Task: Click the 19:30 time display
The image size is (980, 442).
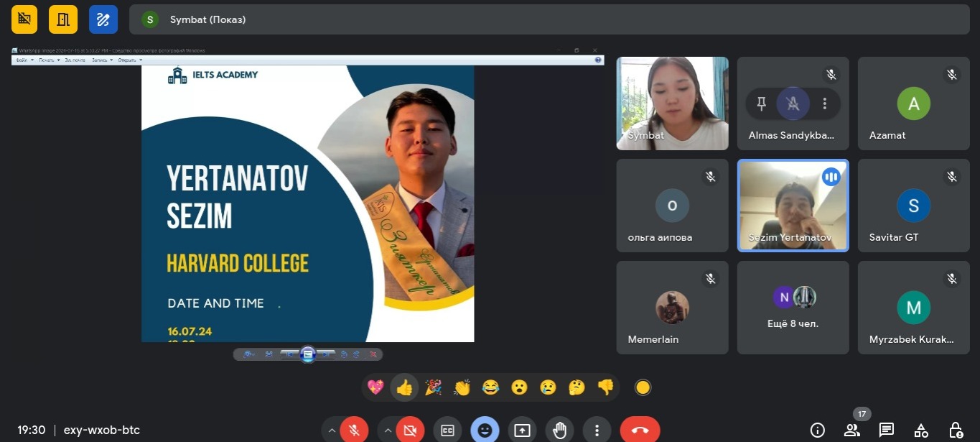Action: click(x=32, y=430)
